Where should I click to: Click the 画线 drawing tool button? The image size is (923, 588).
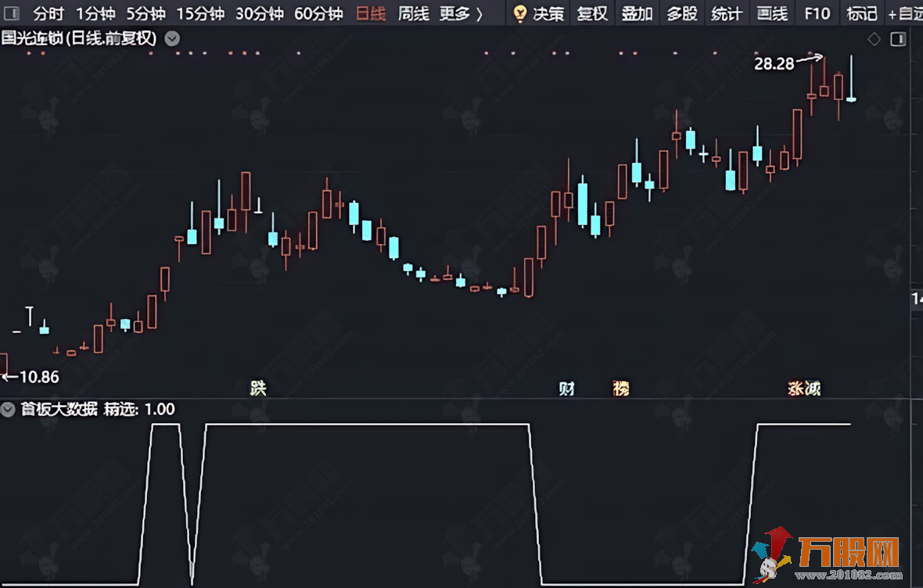tap(772, 13)
